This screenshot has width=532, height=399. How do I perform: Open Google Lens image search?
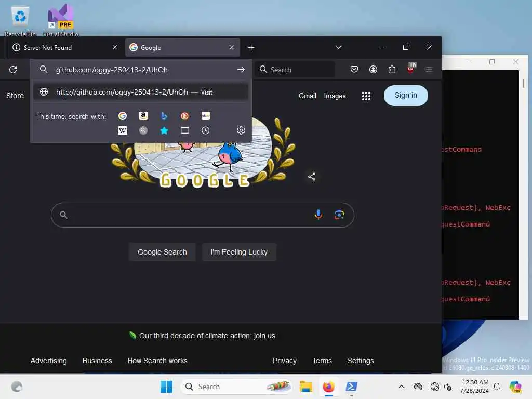(339, 215)
